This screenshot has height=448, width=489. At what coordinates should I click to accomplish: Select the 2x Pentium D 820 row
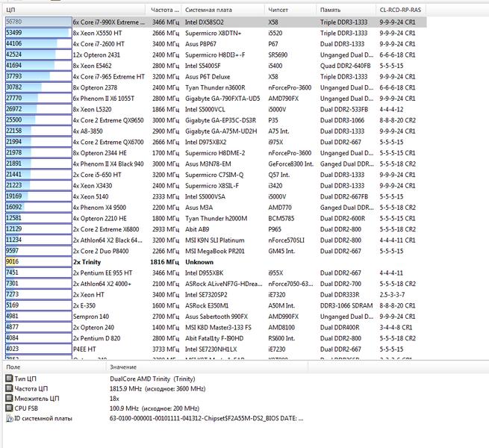coord(216,338)
